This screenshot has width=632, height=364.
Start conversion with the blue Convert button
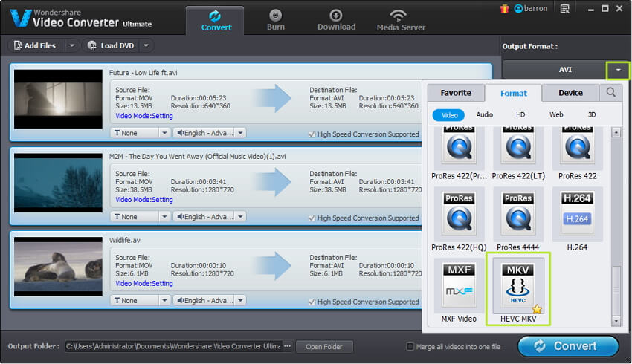click(568, 346)
